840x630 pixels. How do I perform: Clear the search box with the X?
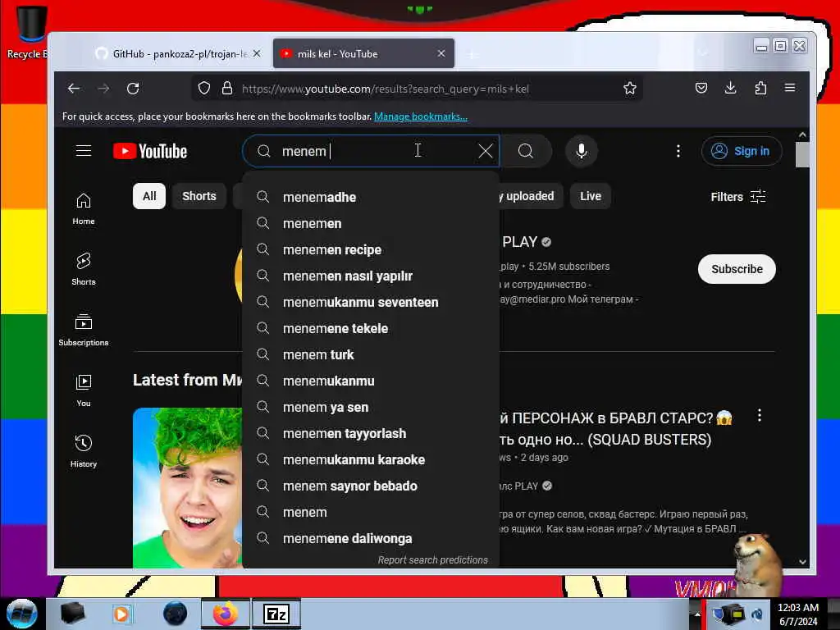[x=486, y=151]
